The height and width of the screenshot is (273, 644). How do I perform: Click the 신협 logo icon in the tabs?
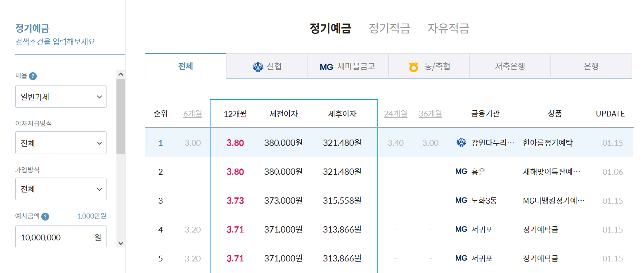pyautogui.click(x=258, y=66)
